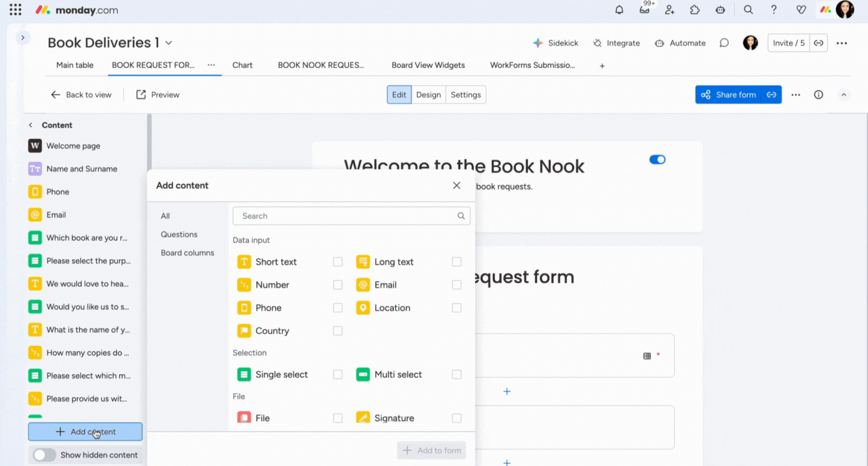Switch to the Main table tab

(75, 65)
